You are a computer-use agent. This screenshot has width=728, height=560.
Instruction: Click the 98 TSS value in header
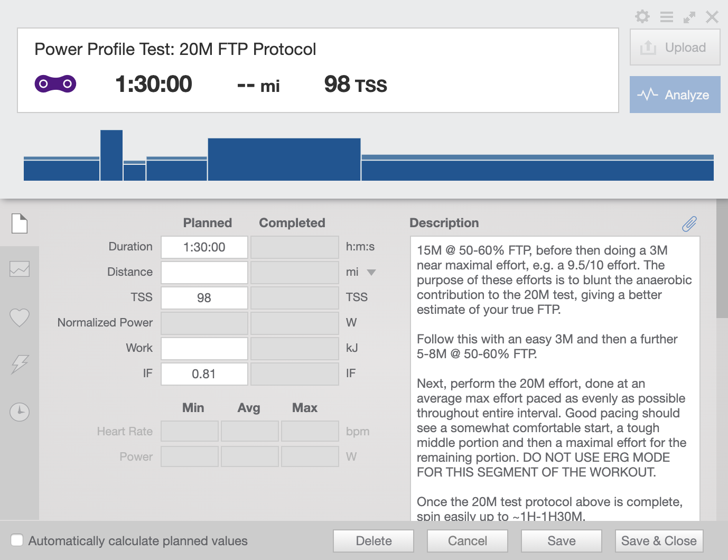pyautogui.click(x=356, y=85)
